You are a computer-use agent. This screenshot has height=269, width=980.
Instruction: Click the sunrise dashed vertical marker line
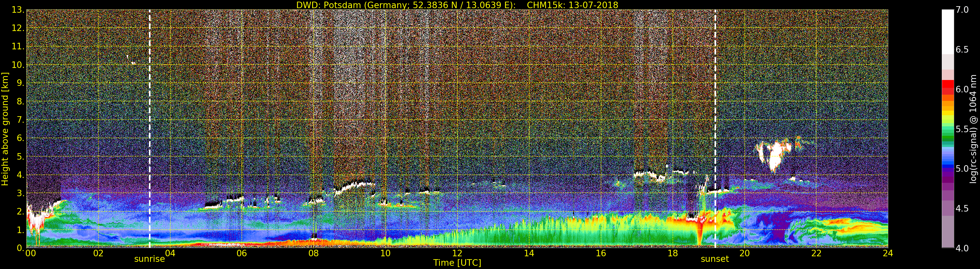(150, 129)
